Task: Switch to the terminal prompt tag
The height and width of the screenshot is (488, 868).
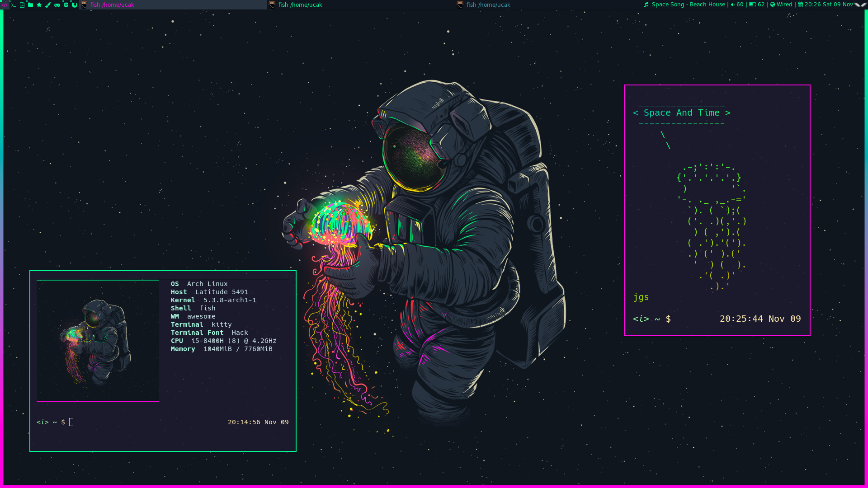Action: [14, 5]
